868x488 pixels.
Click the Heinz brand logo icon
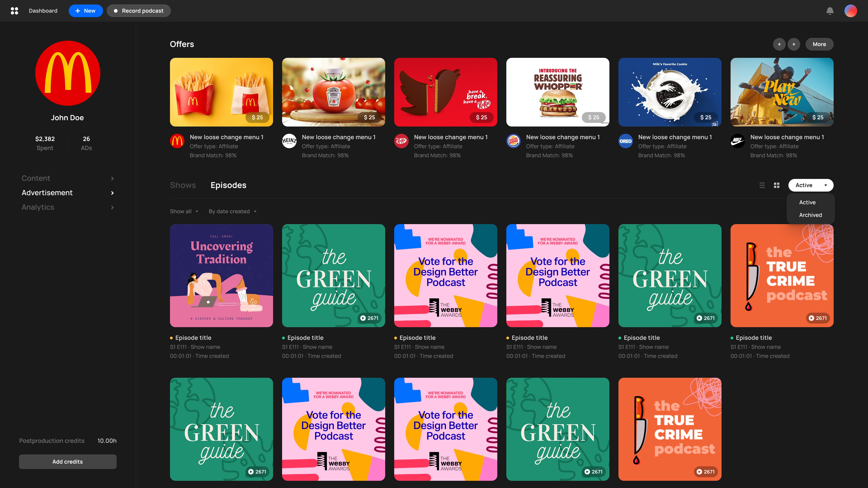(x=289, y=141)
